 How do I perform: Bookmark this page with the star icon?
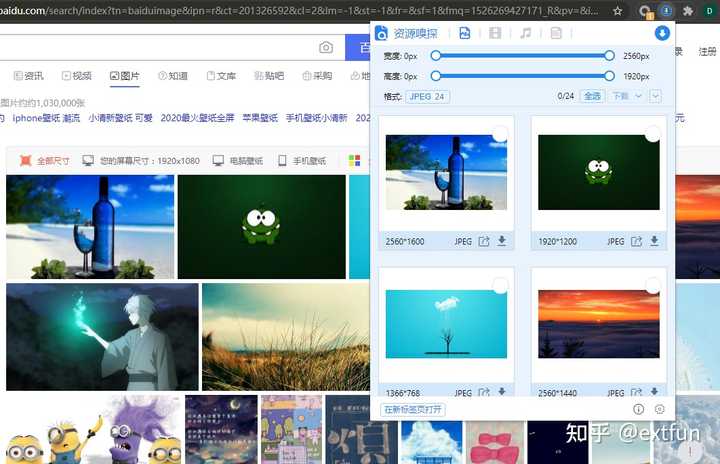618,11
